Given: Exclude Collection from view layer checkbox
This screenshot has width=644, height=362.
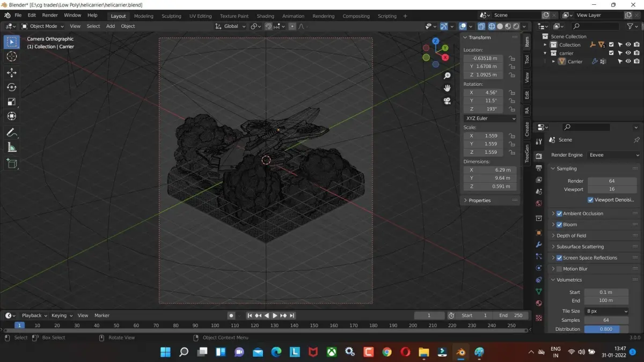Looking at the screenshot, I should [x=611, y=45].
